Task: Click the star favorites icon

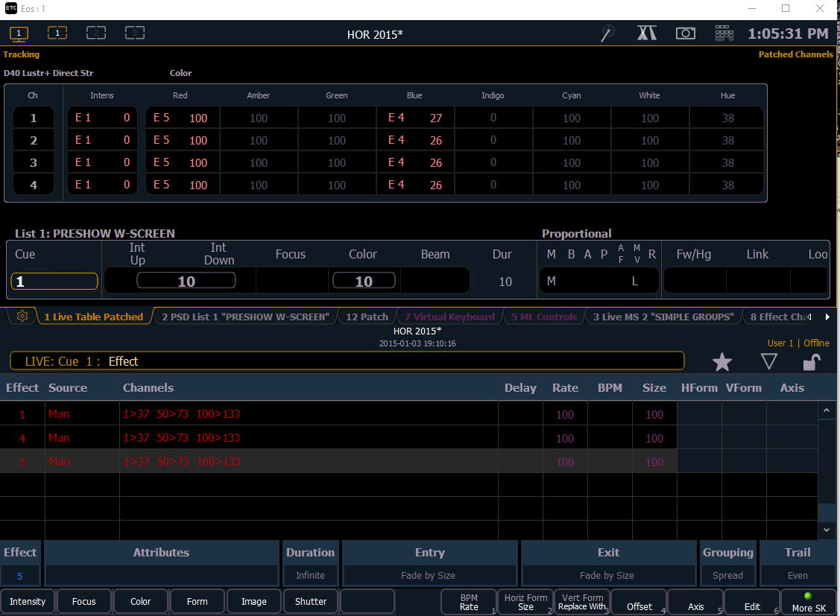Action: [x=722, y=362]
